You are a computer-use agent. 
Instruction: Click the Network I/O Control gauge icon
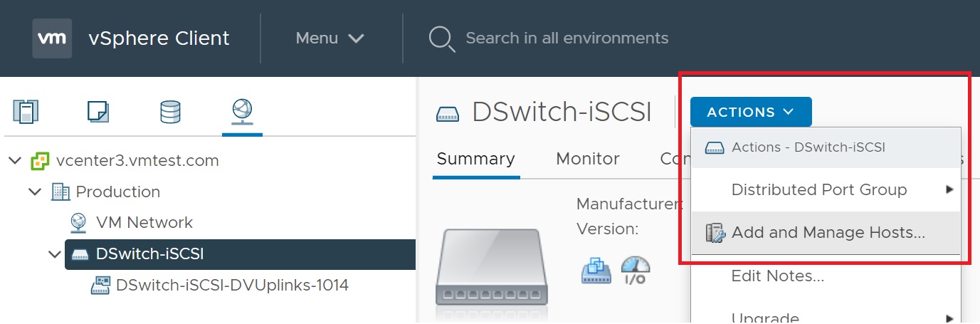pyautogui.click(x=635, y=271)
